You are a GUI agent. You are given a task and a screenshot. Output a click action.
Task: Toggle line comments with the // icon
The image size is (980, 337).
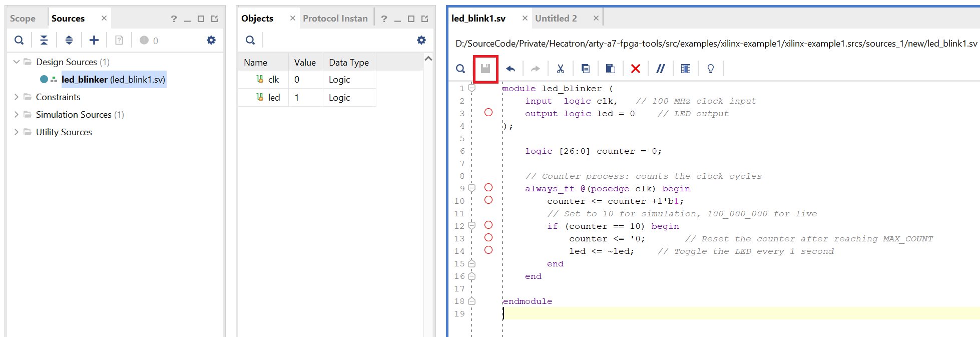pos(661,69)
